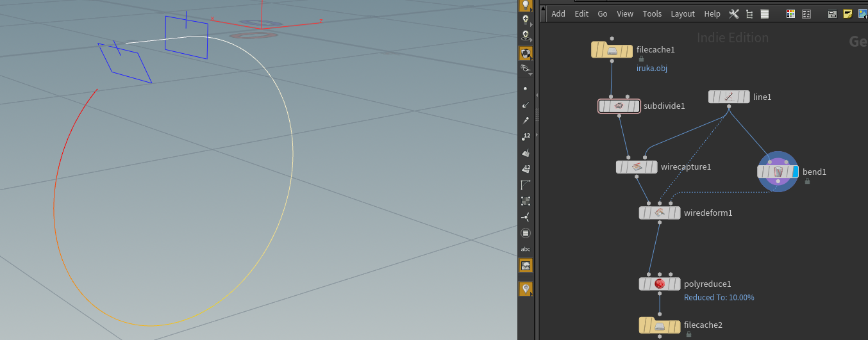Click the highlighted location pin icon
Image resolution: width=868 pixels, height=340 pixels.
[526, 289]
